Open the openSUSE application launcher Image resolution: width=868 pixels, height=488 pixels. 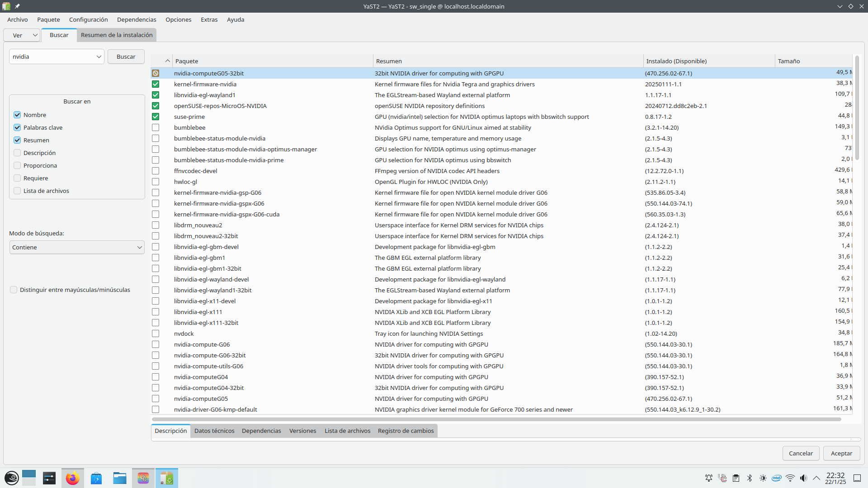coord(11,478)
